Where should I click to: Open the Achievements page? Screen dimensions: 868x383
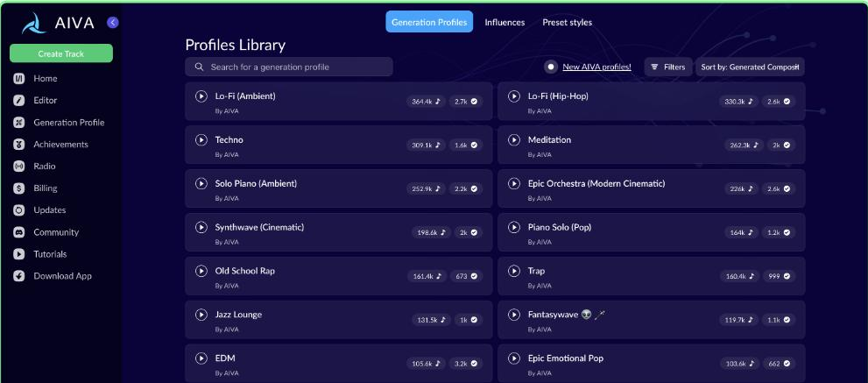point(51,144)
